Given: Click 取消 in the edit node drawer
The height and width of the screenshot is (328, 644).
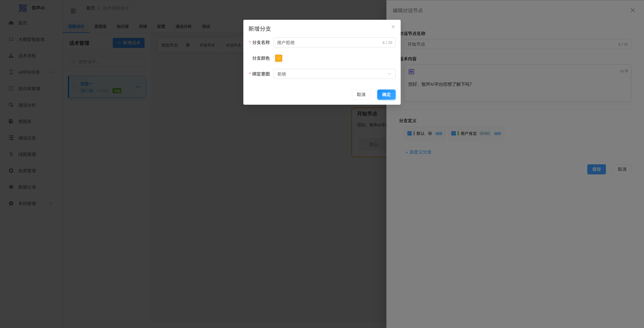Looking at the screenshot, I should [x=622, y=169].
